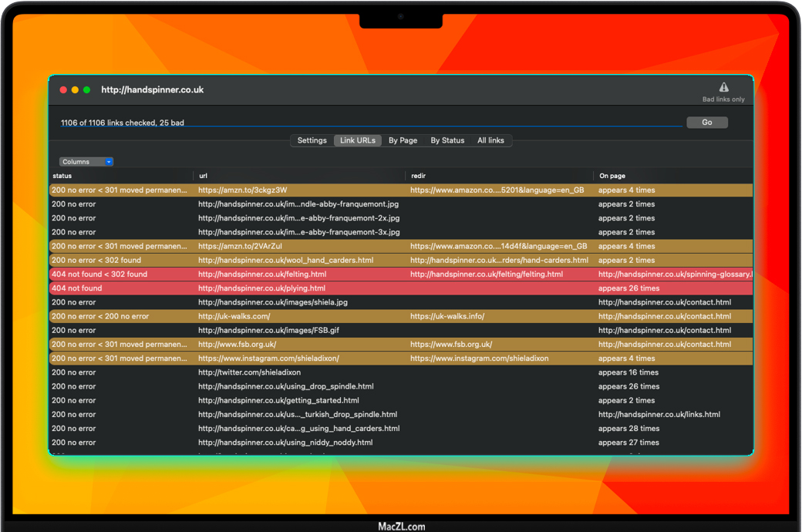
Task: Select the uk-walks.com link row
Action: pos(234,316)
